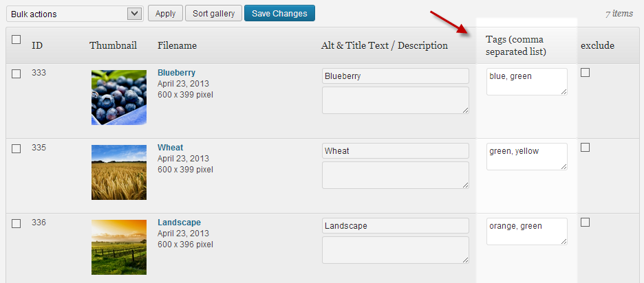
Task: Select the checkbox for image ID 333
Action: 16,73
